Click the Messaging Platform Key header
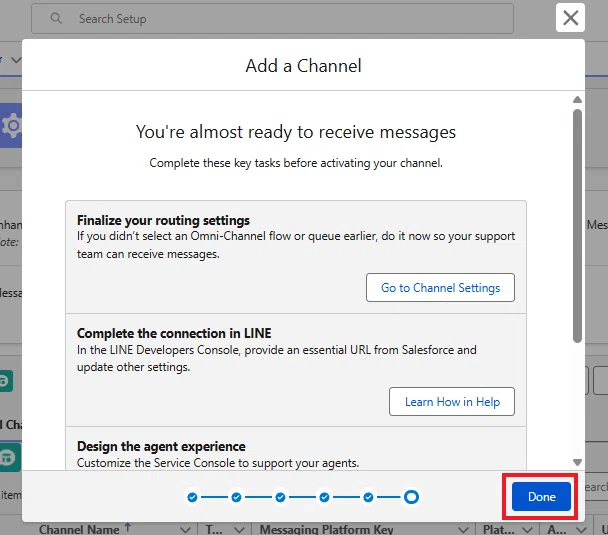The height and width of the screenshot is (535, 608). [x=326, y=530]
